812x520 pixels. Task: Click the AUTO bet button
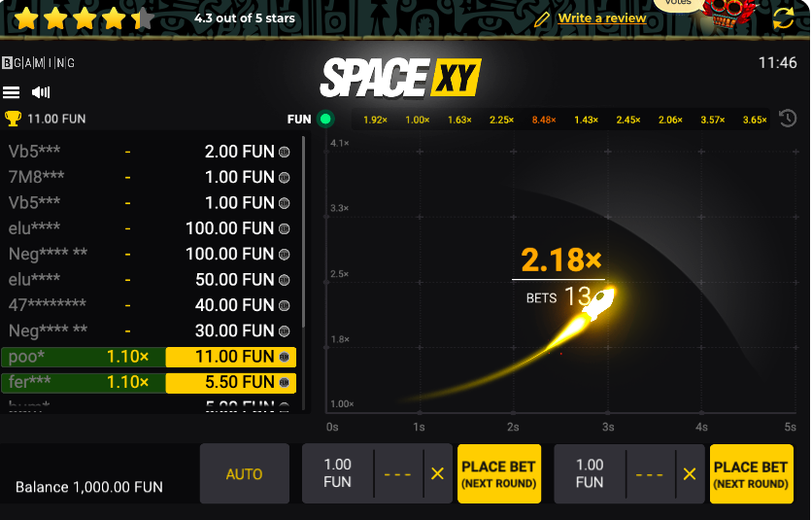[245, 473]
